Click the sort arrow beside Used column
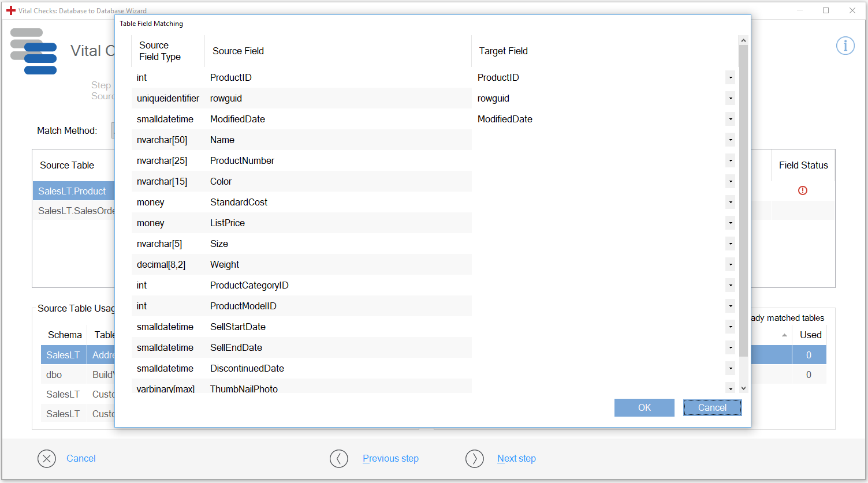Viewport: 868px width, 483px height. (784, 335)
